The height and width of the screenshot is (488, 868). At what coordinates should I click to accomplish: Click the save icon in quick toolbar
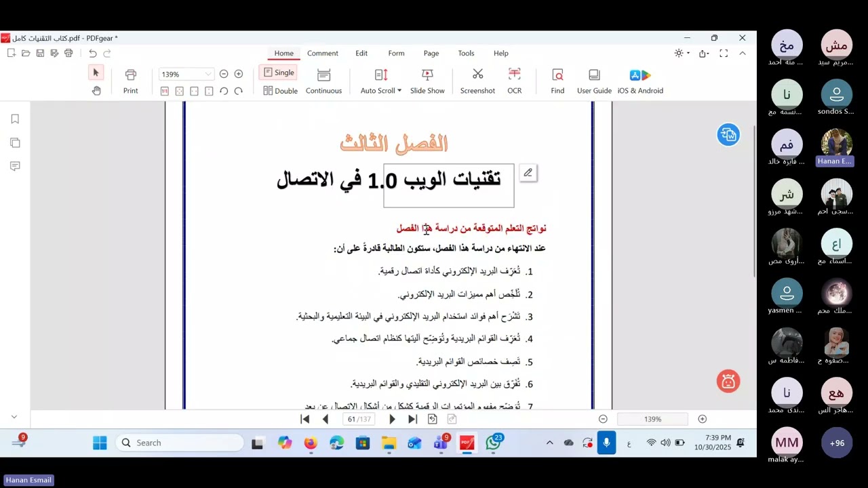tap(40, 54)
